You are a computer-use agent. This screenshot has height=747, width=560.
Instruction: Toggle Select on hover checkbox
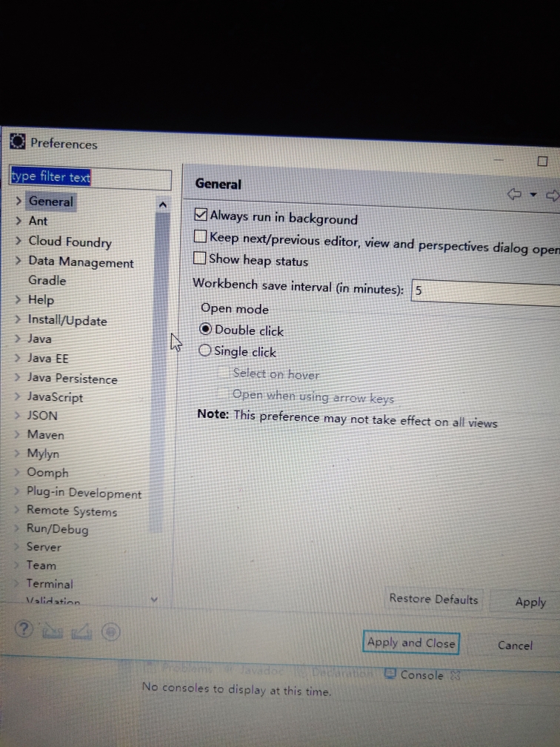tap(223, 373)
